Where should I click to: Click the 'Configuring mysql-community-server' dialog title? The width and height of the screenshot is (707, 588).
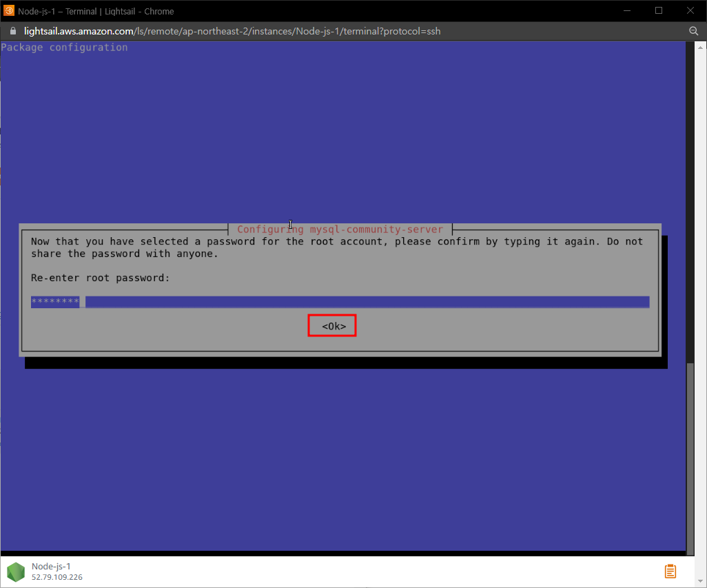point(340,229)
